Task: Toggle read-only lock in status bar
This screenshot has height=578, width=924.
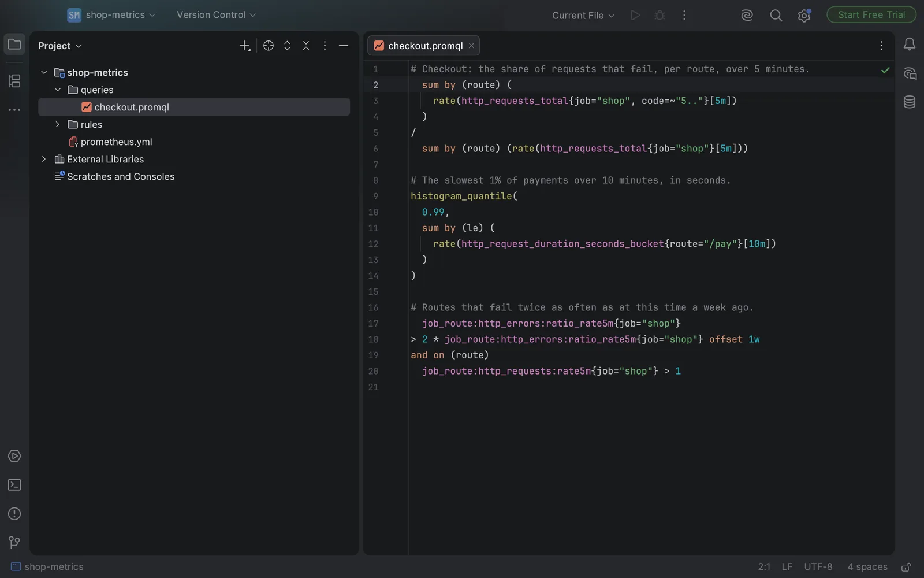Action: point(907,567)
